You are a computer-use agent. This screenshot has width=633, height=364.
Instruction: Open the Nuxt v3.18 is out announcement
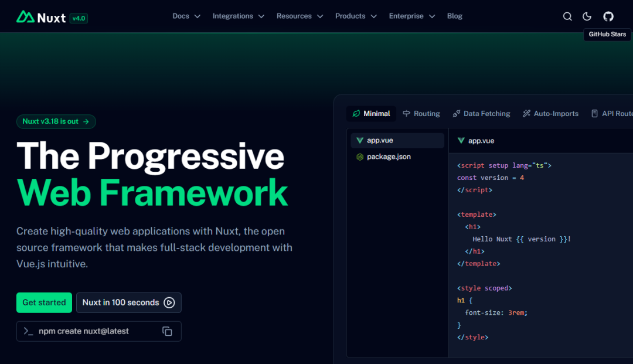(56, 121)
